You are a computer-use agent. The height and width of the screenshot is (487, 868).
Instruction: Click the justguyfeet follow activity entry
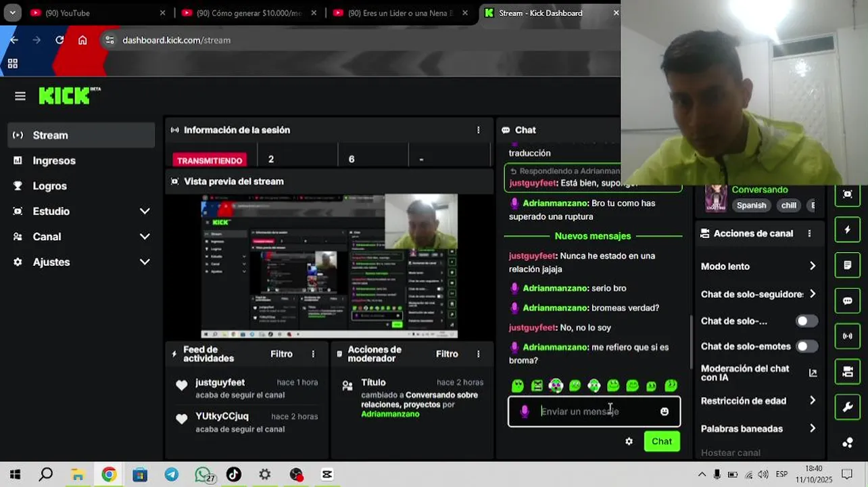[x=246, y=388]
